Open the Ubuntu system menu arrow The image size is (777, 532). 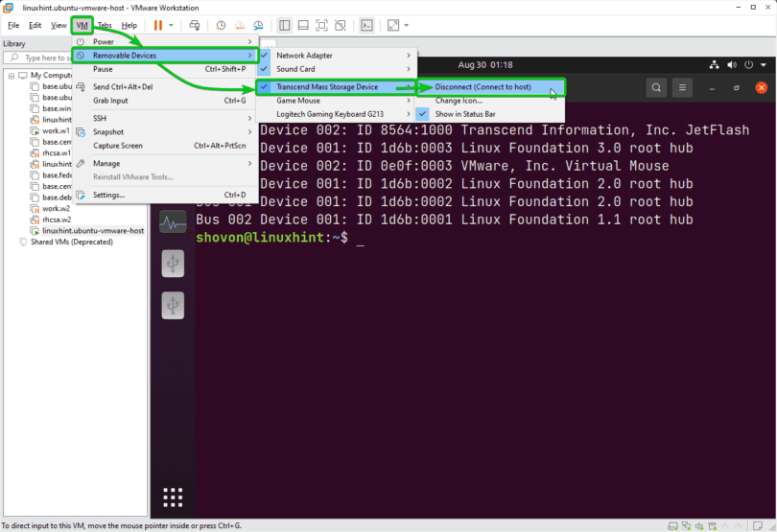click(764, 65)
